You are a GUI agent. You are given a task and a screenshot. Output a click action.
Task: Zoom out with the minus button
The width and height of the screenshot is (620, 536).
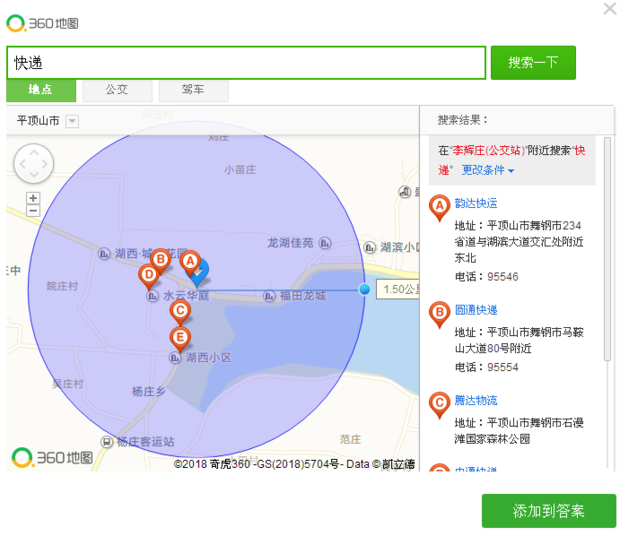[x=33, y=211]
